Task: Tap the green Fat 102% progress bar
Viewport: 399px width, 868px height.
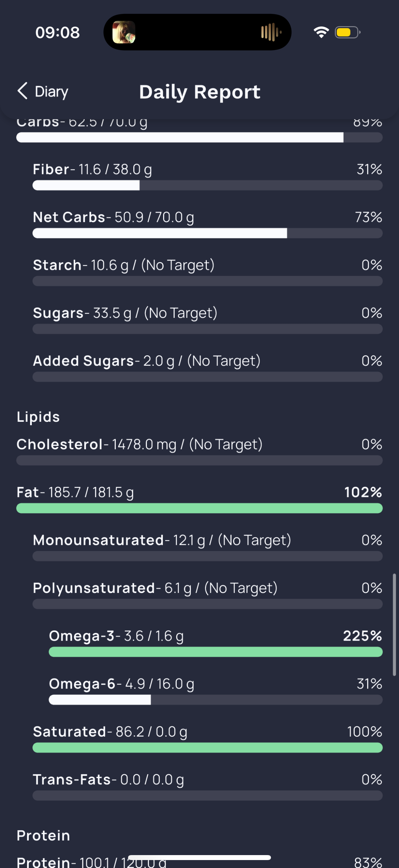Action: click(199, 508)
